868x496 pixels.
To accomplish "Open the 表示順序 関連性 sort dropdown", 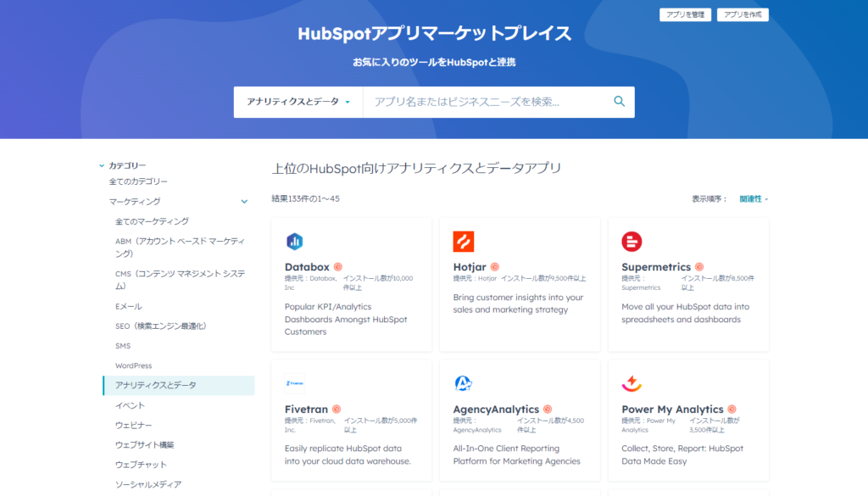I will point(754,198).
